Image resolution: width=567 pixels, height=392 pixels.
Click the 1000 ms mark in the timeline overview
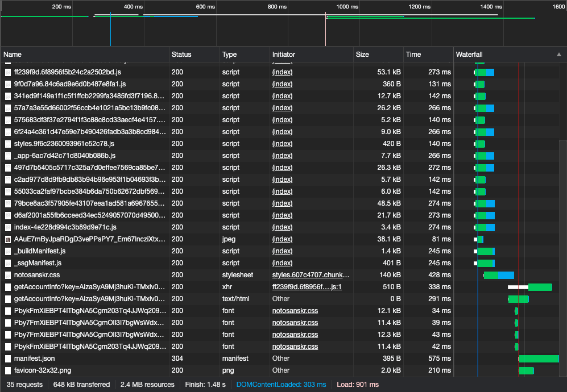tap(347, 7)
